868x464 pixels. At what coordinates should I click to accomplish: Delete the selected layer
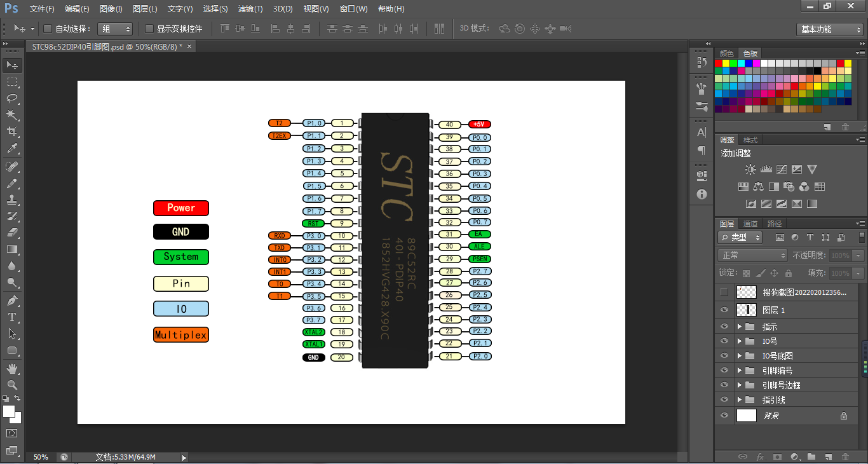pos(845,456)
